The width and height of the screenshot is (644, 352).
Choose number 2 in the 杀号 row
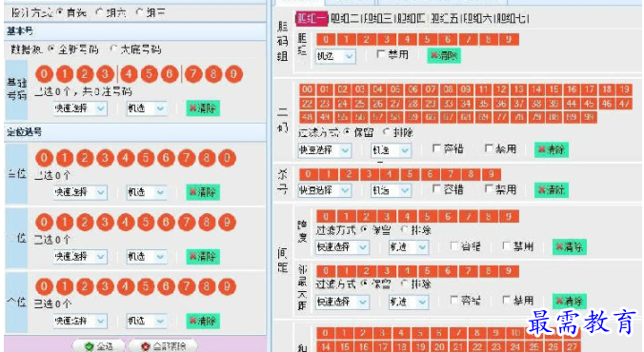coord(349,174)
